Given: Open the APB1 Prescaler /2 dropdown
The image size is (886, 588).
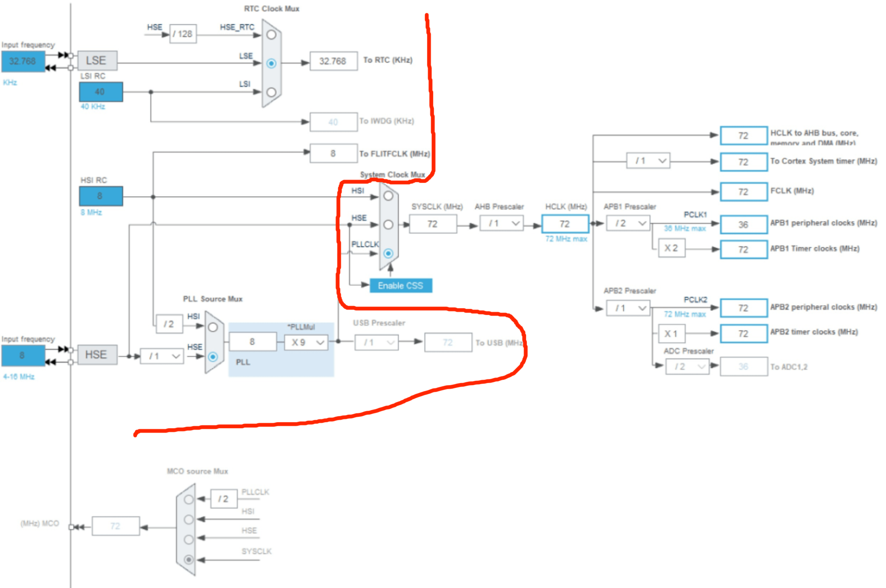Looking at the screenshot, I should coord(628,224).
